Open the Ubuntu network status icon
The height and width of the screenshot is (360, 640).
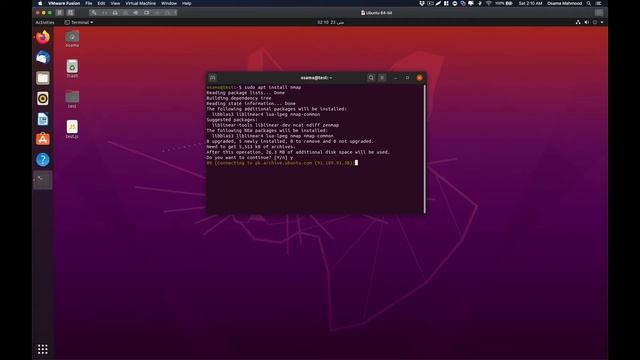coord(578,22)
